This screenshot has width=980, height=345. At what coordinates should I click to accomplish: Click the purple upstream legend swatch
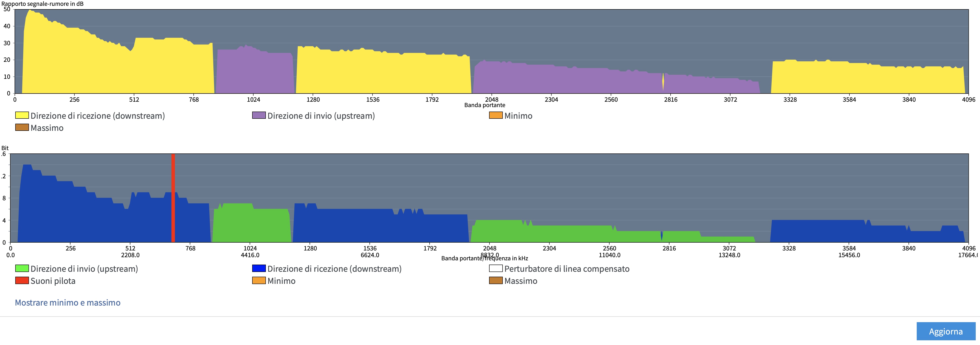tap(259, 115)
